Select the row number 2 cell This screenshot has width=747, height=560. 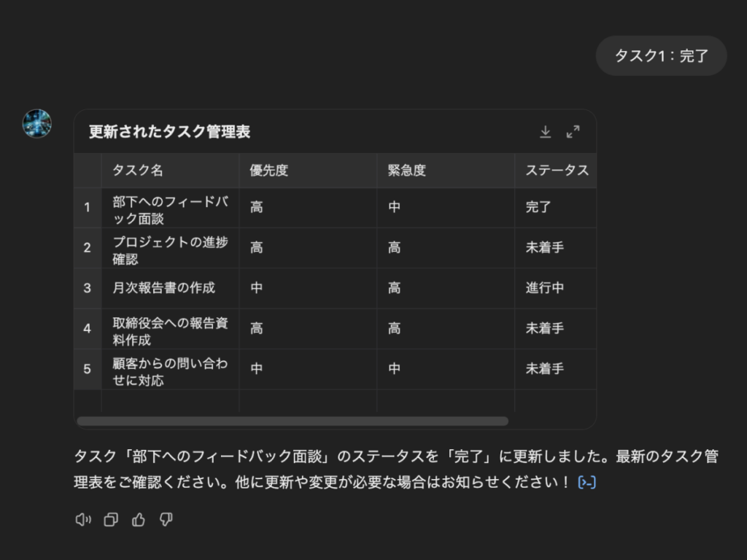(x=87, y=248)
